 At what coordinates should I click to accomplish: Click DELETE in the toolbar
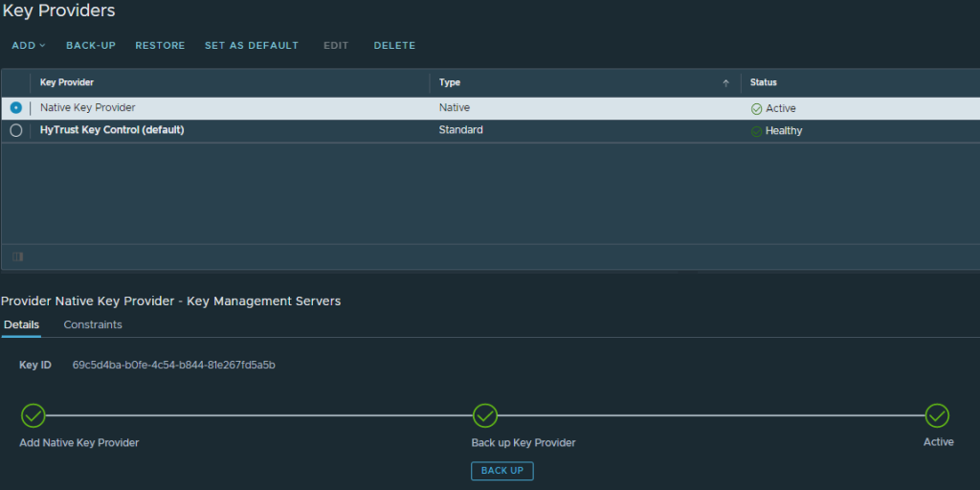tap(394, 46)
